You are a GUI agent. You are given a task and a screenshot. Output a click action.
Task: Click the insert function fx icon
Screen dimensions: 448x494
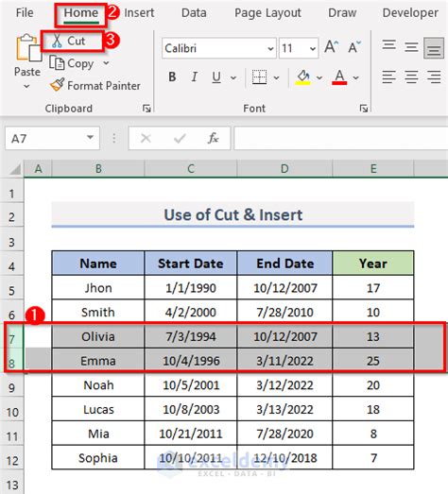(213, 138)
